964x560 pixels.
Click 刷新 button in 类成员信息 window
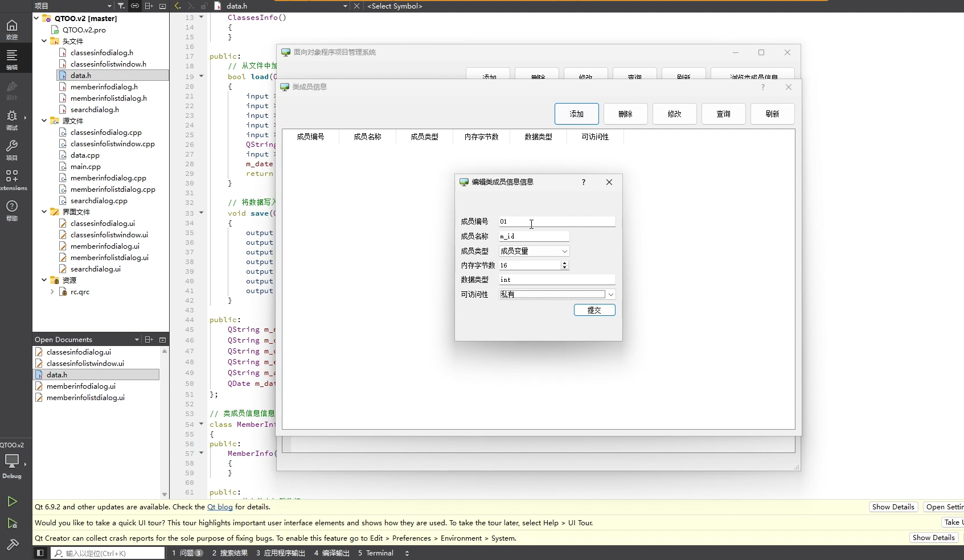(773, 114)
